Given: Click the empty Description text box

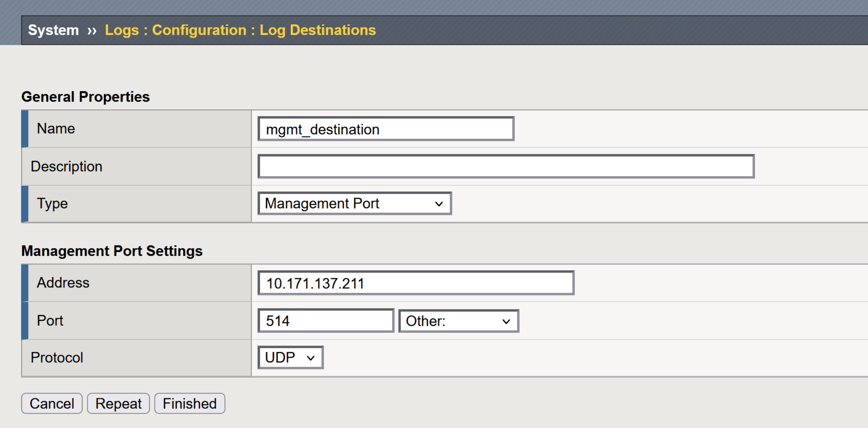Looking at the screenshot, I should (x=506, y=167).
